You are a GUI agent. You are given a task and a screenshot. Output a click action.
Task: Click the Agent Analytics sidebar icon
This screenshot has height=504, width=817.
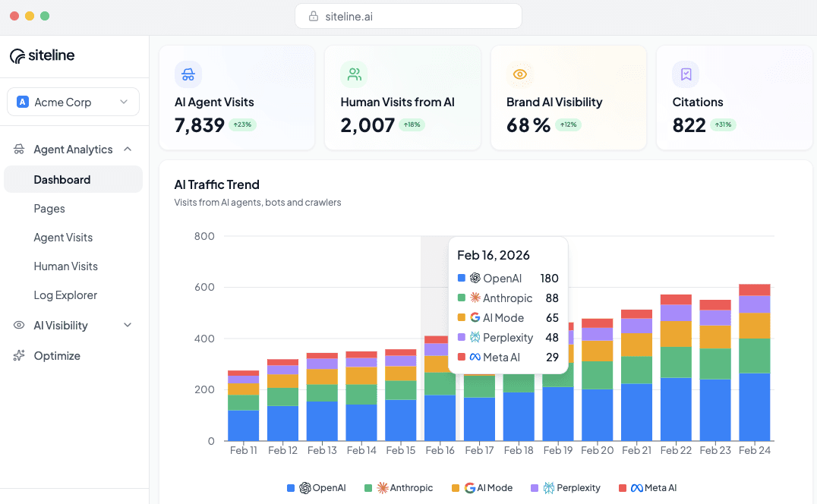[19, 150]
